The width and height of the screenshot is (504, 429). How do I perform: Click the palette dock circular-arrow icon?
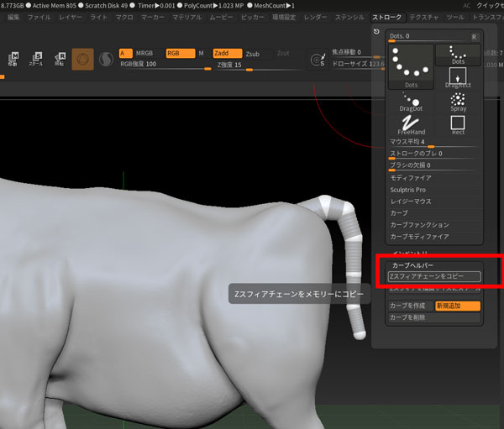(376, 32)
